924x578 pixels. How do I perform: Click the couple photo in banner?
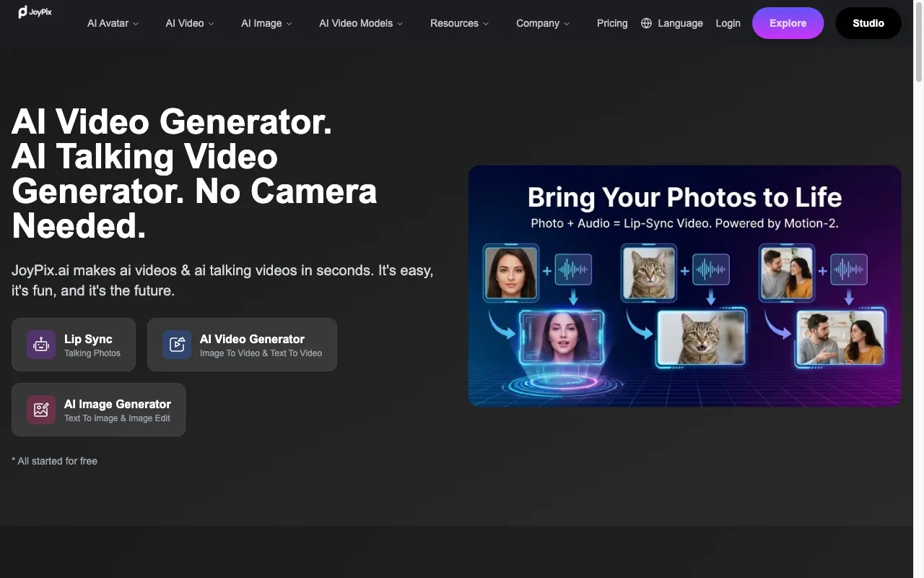point(787,272)
